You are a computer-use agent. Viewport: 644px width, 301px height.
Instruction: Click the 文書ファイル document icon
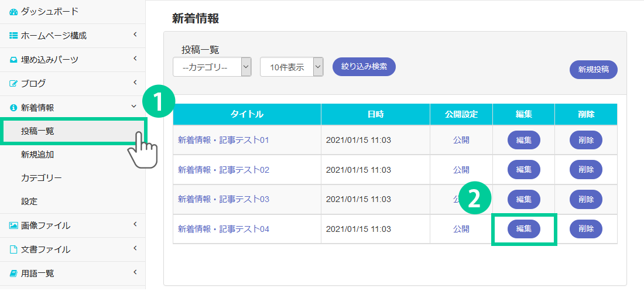[13, 249]
